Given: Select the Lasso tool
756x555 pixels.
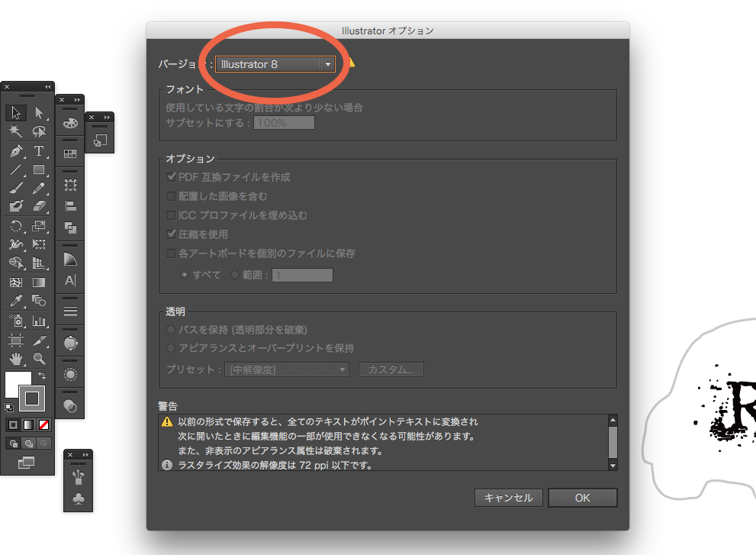Looking at the screenshot, I should 39,131.
